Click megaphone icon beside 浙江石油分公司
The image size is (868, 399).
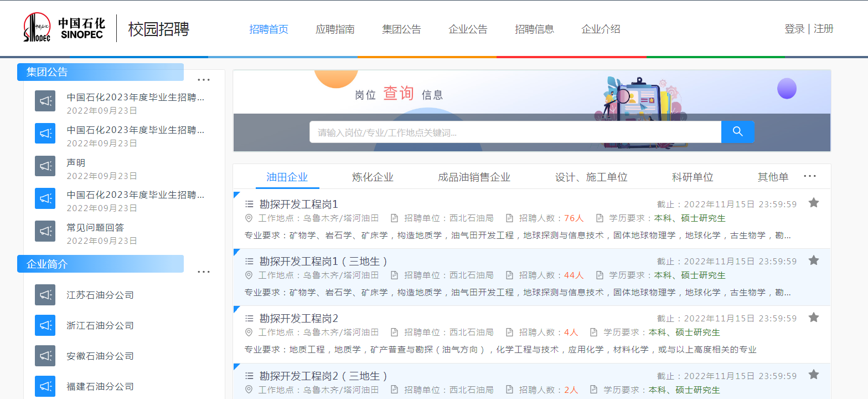(45, 325)
